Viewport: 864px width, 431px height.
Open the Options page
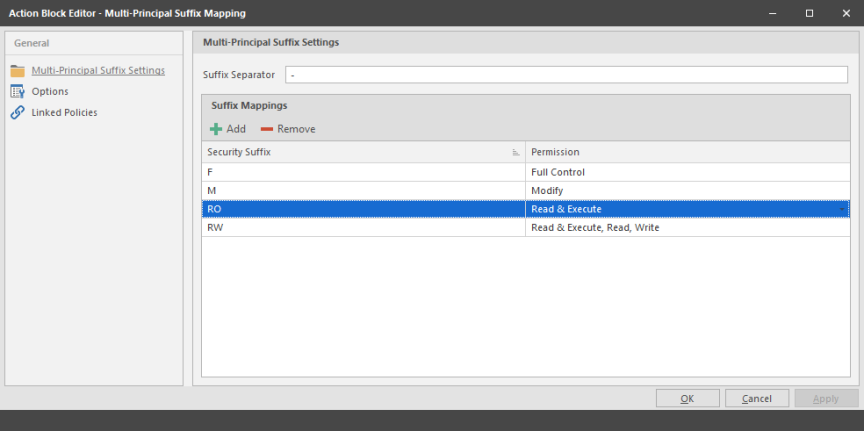[50, 92]
